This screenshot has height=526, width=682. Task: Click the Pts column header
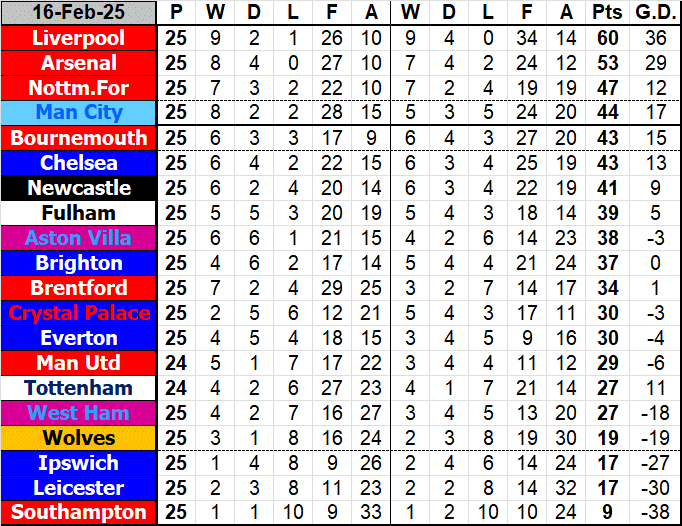point(605,13)
